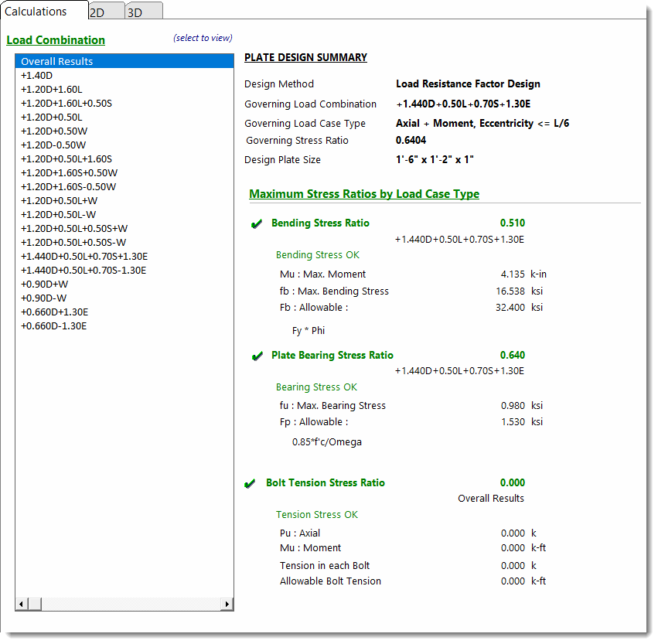Viewport: 658px width, 644px height.
Task: Select the +0.90D+W load combination
Action: pyautogui.click(x=44, y=284)
